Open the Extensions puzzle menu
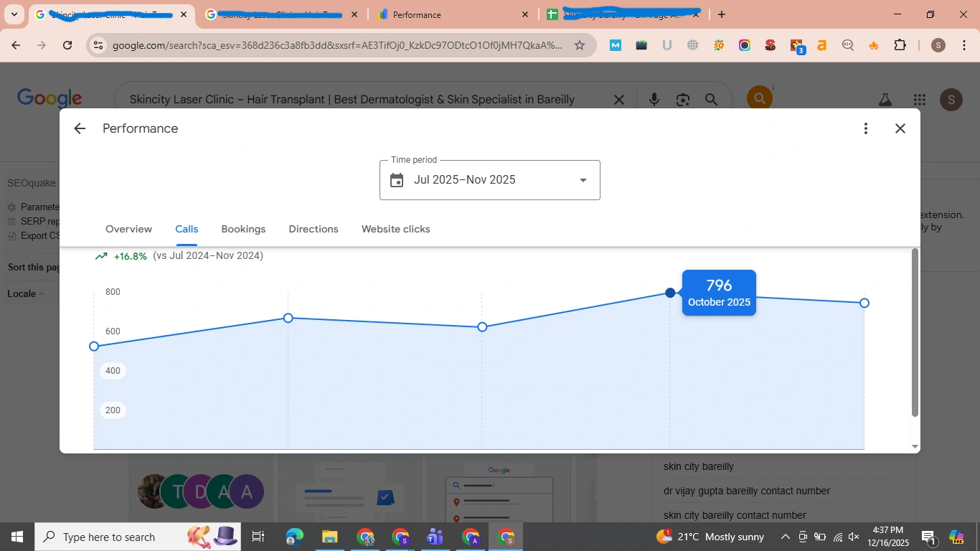This screenshot has width=980, height=551. point(900,45)
